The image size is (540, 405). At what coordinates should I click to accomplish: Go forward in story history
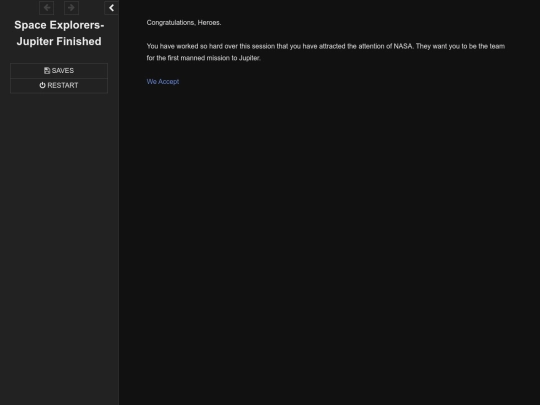[x=71, y=8]
